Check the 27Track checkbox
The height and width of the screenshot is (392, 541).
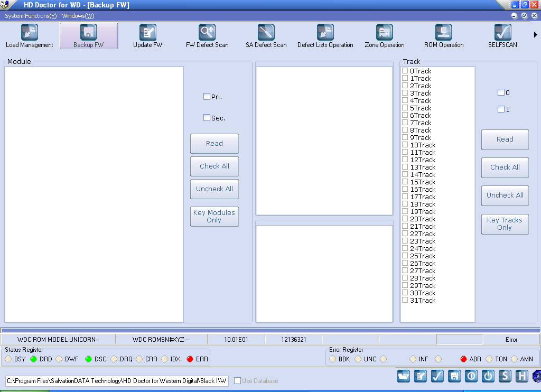click(405, 270)
